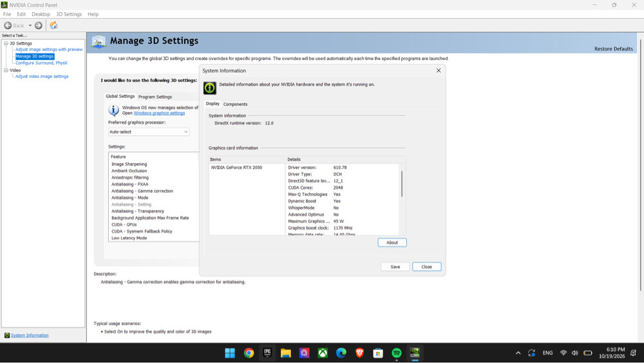The image size is (644, 363).
Task: Click the Back arrow icon in toolbar
Action: [8, 26]
